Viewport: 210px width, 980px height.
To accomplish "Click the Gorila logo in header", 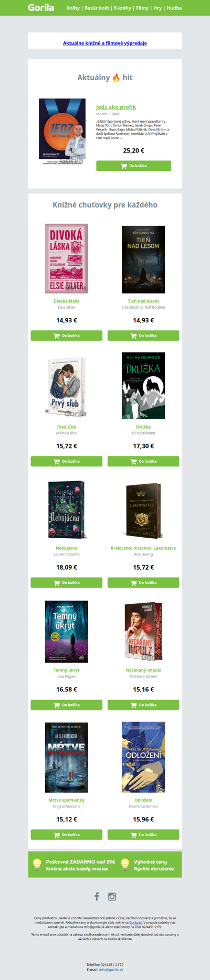I will 41,8.
